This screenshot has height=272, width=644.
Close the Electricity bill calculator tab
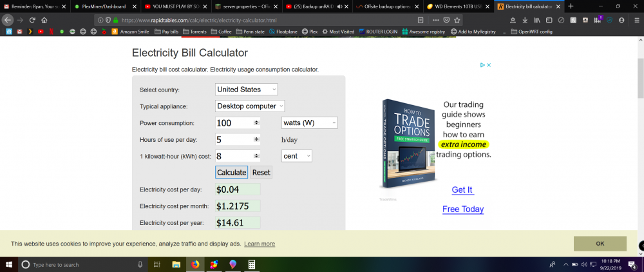click(x=558, y=6)
